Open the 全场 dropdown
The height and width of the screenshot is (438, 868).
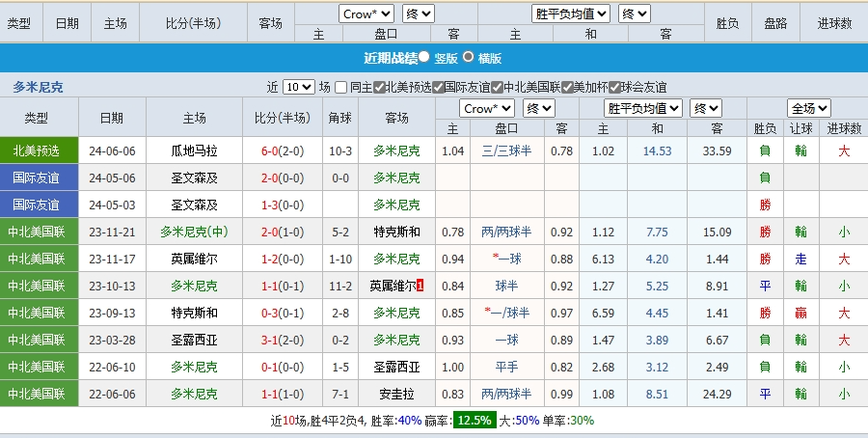tap(808, 108)
